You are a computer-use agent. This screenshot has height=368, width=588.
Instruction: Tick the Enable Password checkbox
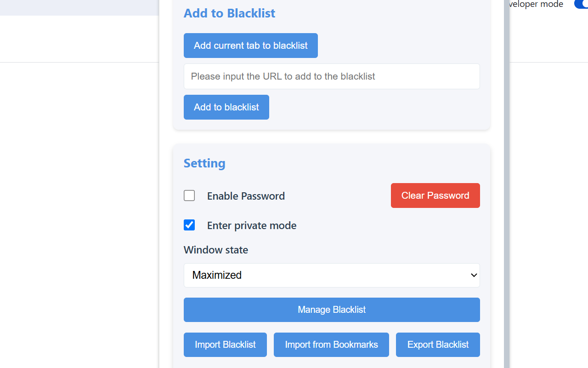(189, 195)
